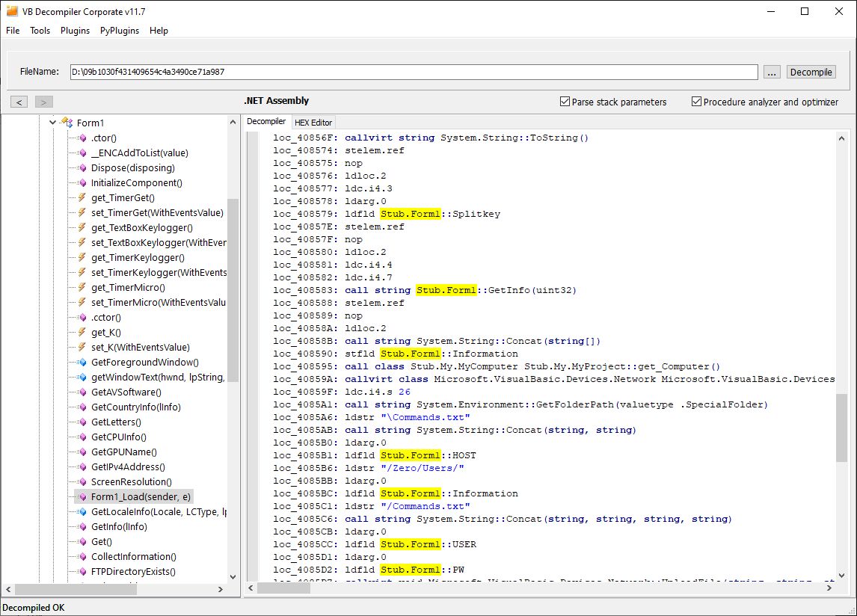Click the set_TimerGet property icon

pos(82,212)
